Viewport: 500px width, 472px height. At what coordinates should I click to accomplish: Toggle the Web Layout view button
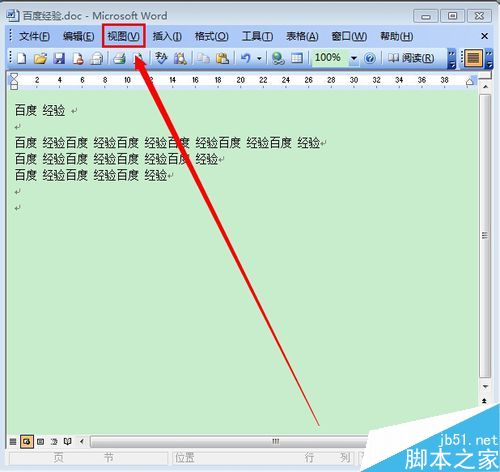(27, 442)
